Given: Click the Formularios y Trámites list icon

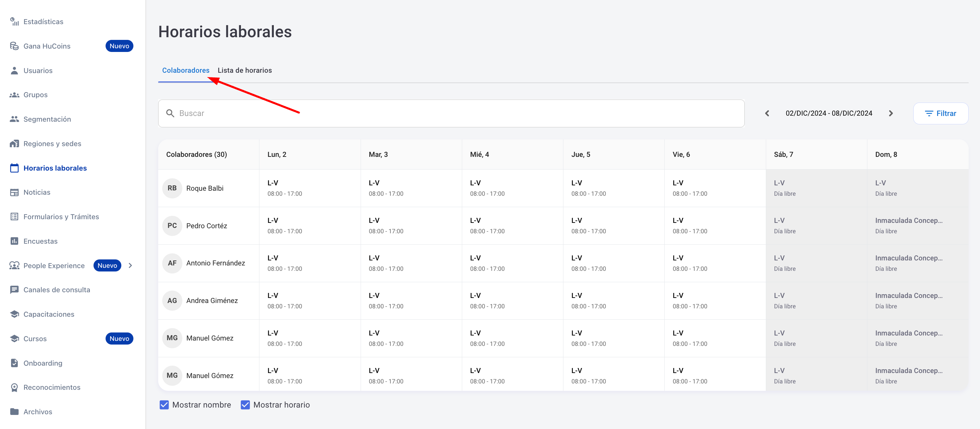Looking at the screenshot, I should pyautogui.click(x=14, y=217).
